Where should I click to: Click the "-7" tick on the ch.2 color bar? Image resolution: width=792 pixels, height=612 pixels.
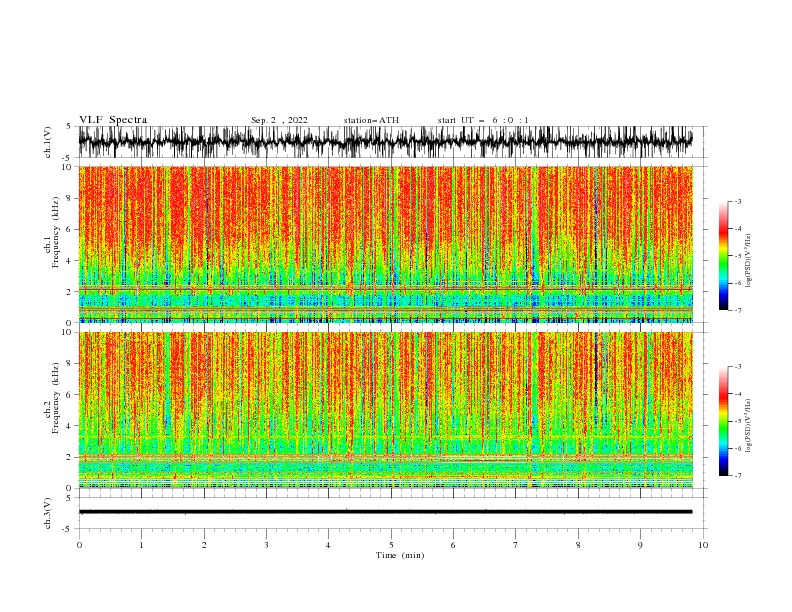point(738,475)
